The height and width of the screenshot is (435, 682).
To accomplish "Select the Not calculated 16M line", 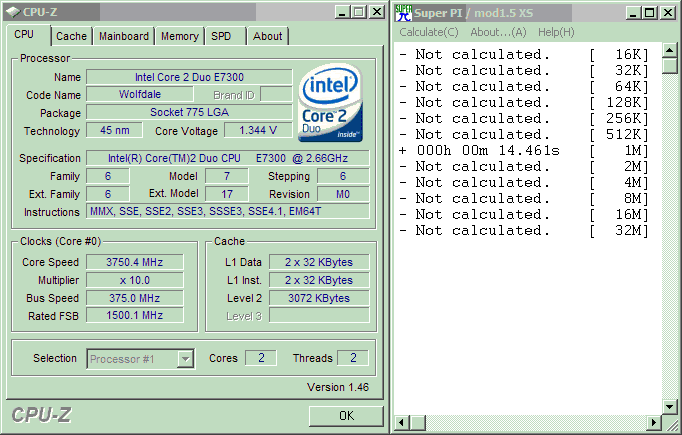I will pyautogui.click(x=524, y=214).
